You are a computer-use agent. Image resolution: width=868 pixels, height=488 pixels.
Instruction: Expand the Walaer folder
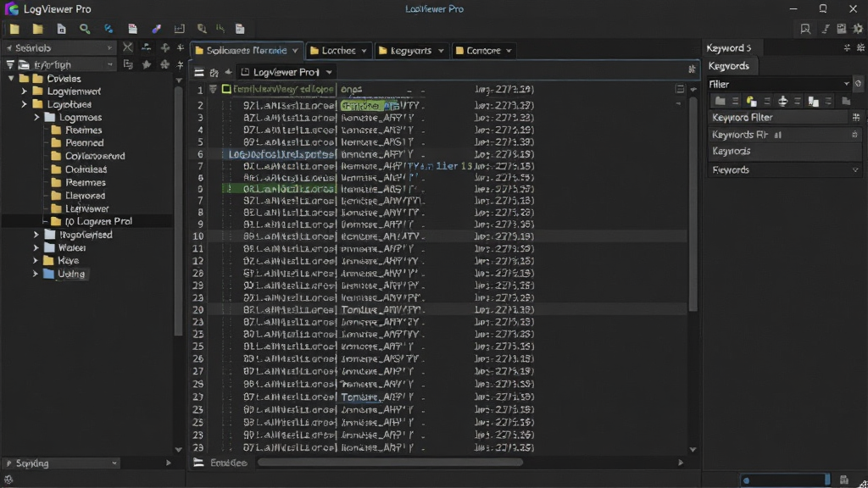36,247
